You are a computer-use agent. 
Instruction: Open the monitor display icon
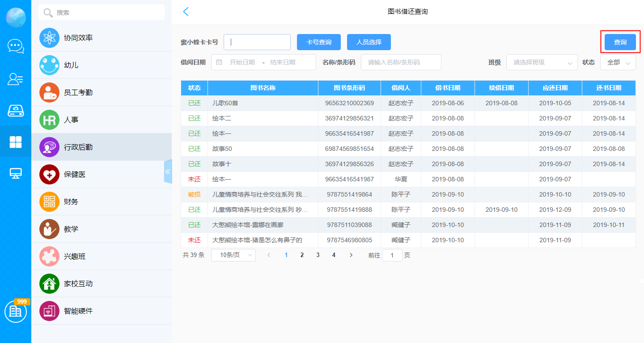tap(16, 173)
